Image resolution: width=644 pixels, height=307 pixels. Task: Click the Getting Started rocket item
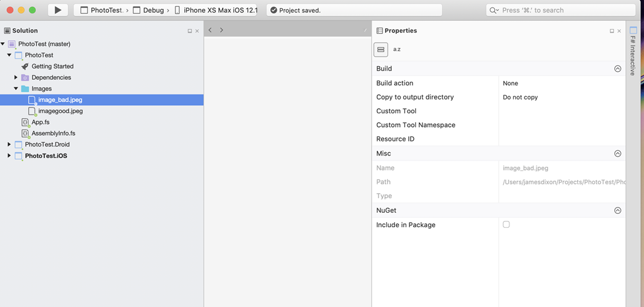tap(52, 66)
